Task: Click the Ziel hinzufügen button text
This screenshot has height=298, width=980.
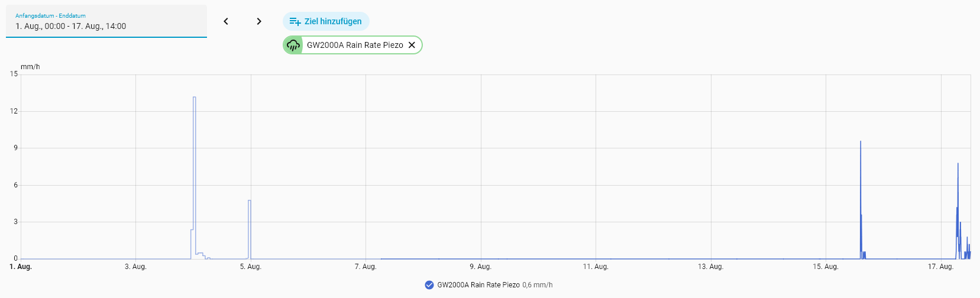Action: (333, 21)
